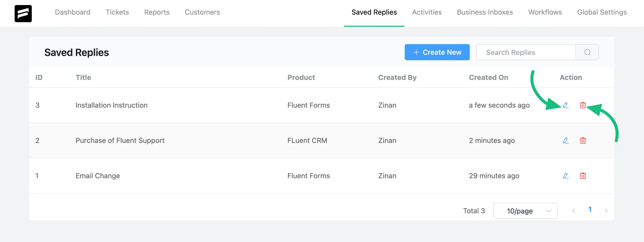Focus the Search Replies field
The width and height of the screenshot is (644, 242).
[x=526, y=52]
